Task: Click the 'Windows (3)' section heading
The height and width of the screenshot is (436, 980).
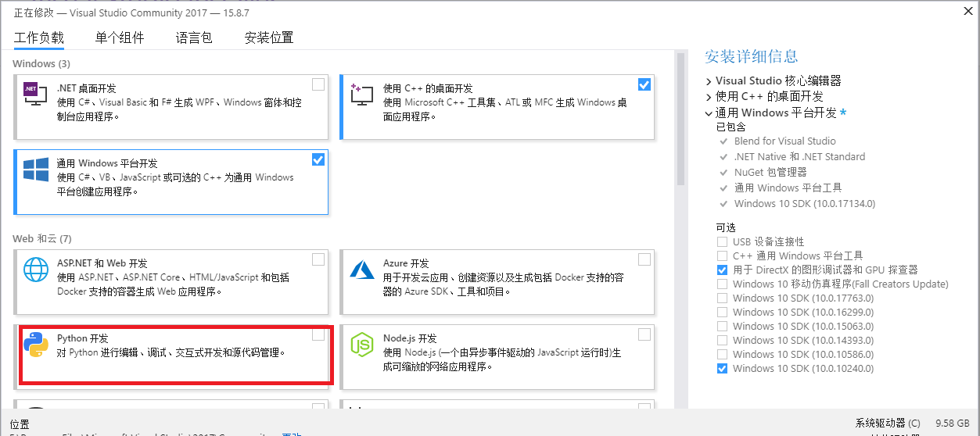Action: (41, 63)
